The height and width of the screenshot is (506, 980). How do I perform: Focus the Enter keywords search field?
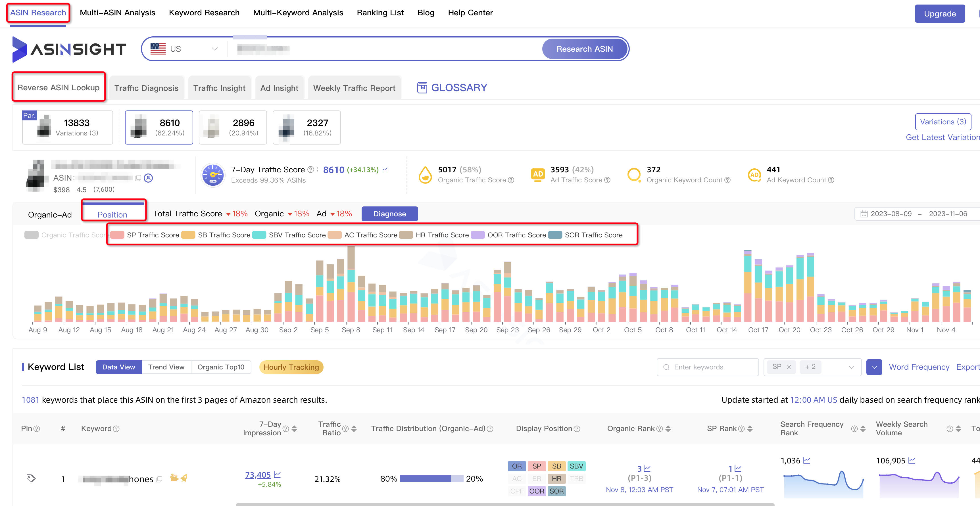click(707, 367)
